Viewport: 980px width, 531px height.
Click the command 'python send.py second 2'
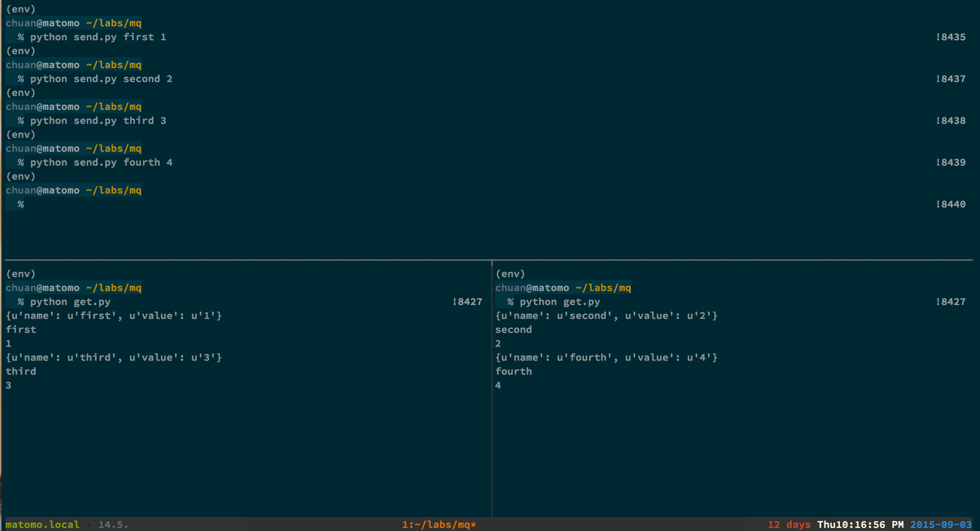[x=101, y=79]
